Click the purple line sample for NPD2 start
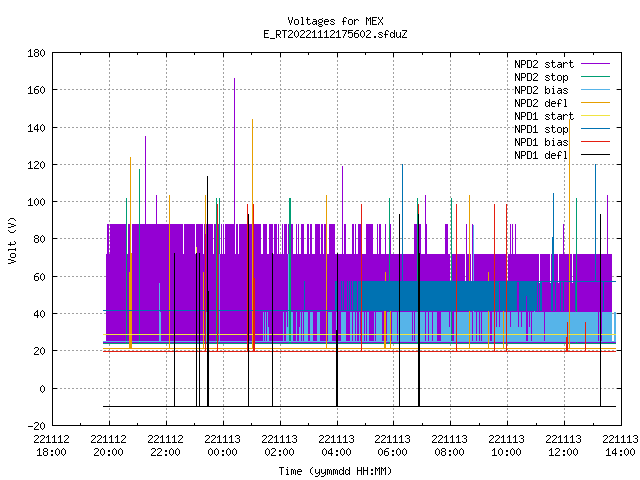The height and width of the screenshot is (480, 640). tap(596, 64)
